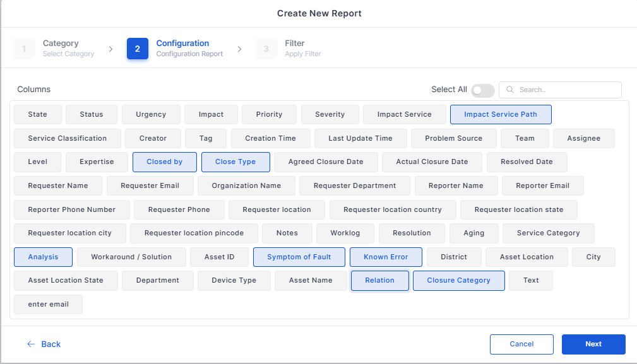The width and height of the screenshot is (637, 364).
Task: Deselect the Known Error column
Action: pyautogui.click(x=386, y=257)
